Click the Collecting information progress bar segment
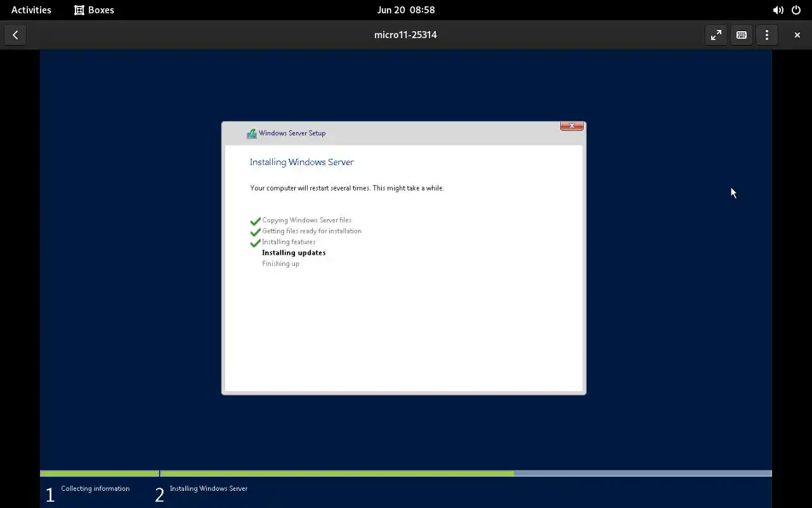812x508 pixels. tap(99, 473)
